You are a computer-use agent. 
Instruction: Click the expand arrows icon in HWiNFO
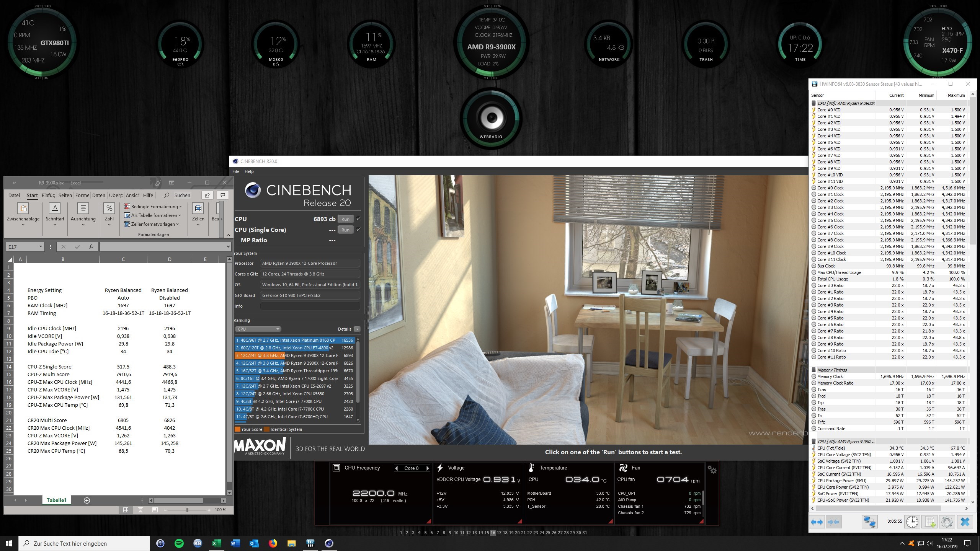pos(817,522)
